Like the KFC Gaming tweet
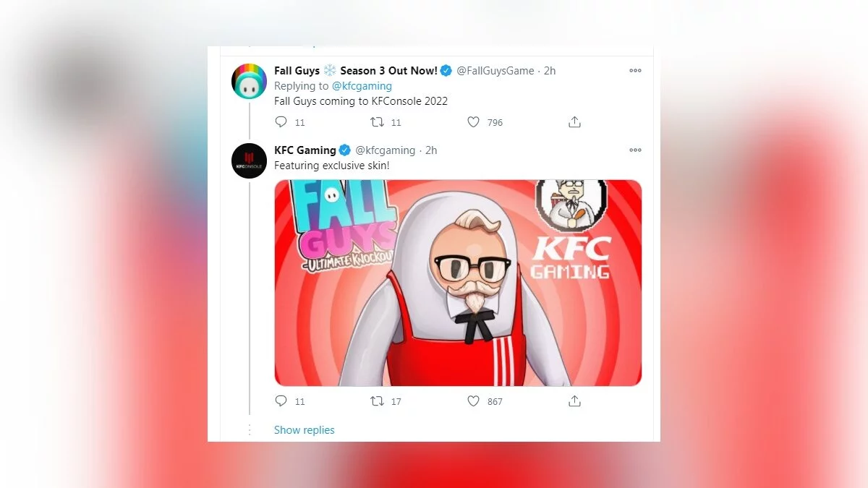 point(473,401)
